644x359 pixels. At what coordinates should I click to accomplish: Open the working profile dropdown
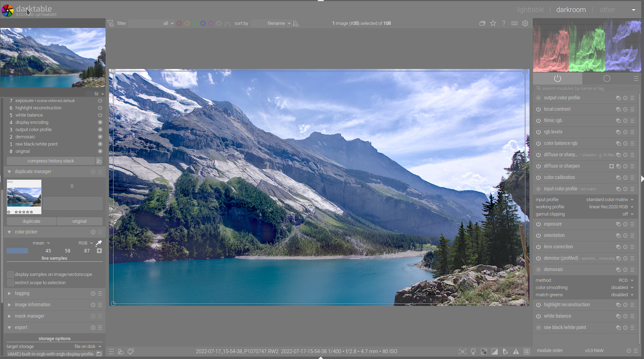(x=611, y=207)
